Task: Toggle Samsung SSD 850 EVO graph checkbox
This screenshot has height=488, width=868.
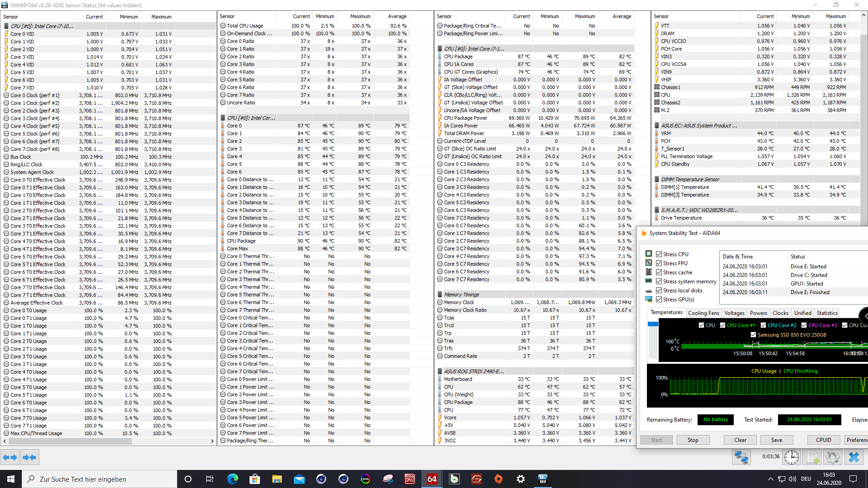Action: (754, 335)
